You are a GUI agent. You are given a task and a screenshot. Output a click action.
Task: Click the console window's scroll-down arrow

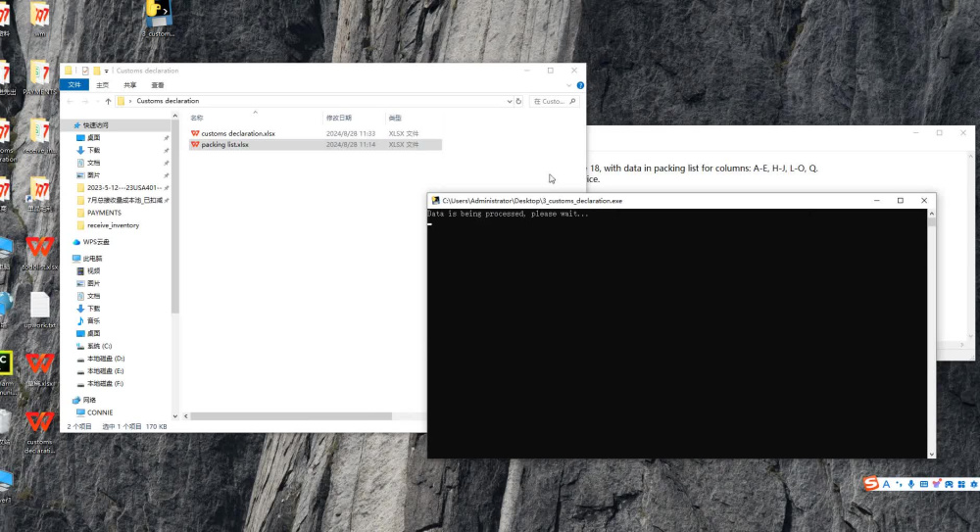[931, 454]
